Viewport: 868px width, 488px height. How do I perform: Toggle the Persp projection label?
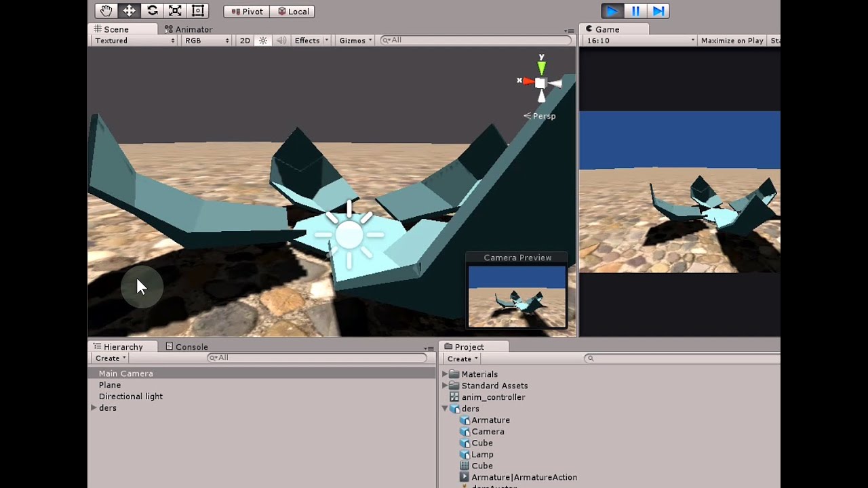point(540,116)
